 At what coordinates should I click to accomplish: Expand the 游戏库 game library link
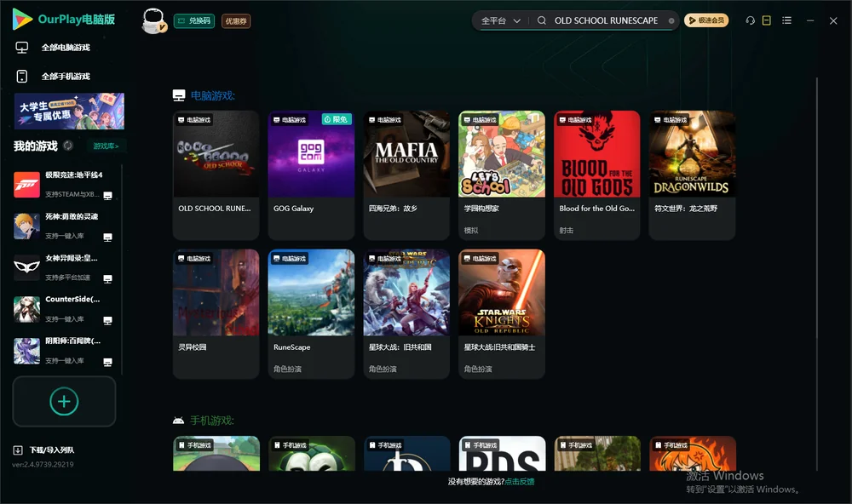[x=106, y=146]
